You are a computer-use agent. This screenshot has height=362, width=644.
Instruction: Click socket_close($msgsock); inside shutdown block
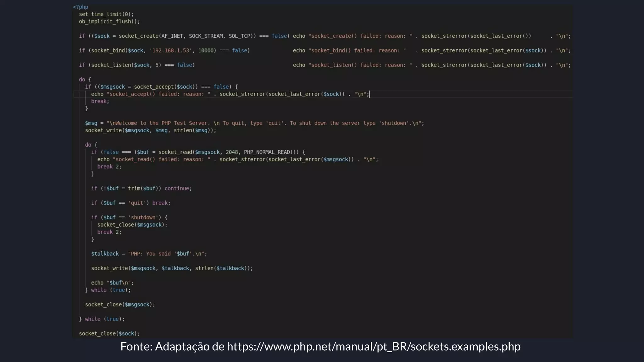[x=132, y=225]
